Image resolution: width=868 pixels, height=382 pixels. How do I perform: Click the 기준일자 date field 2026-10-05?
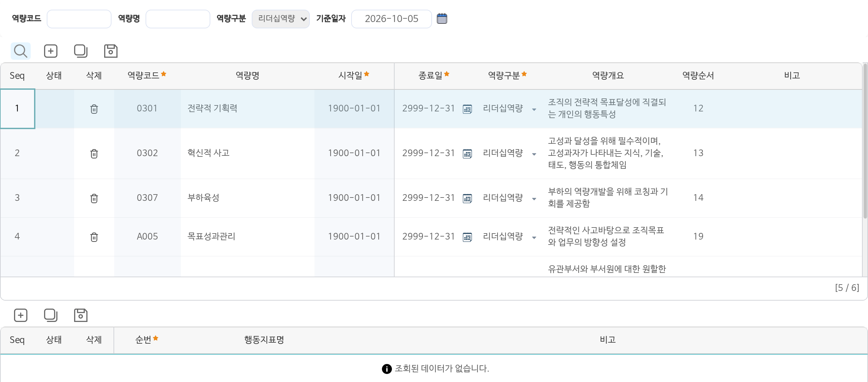coord(391,19)
